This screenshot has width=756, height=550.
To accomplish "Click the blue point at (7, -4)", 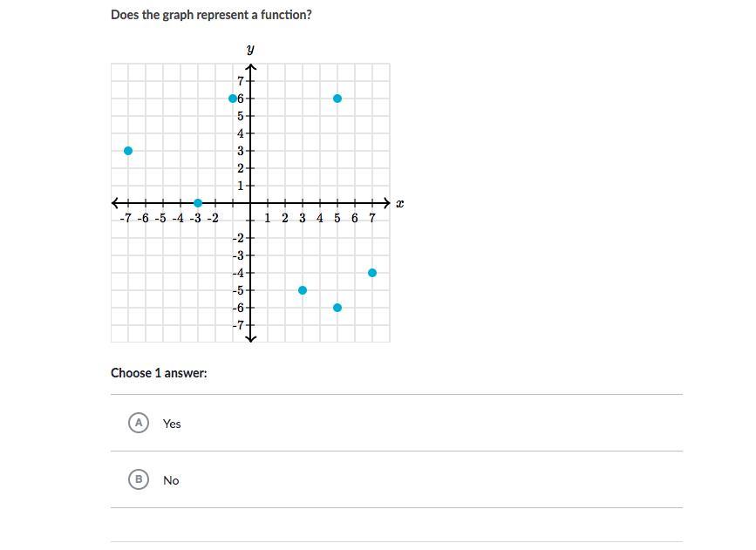I will [372, 273].
